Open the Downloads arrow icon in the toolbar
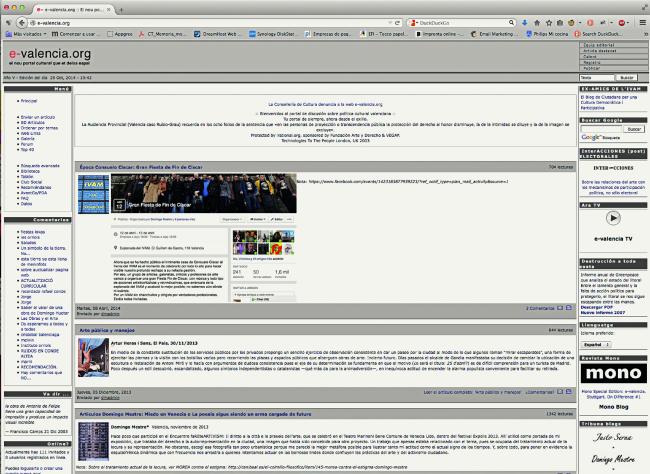 (x=524, y=23)
